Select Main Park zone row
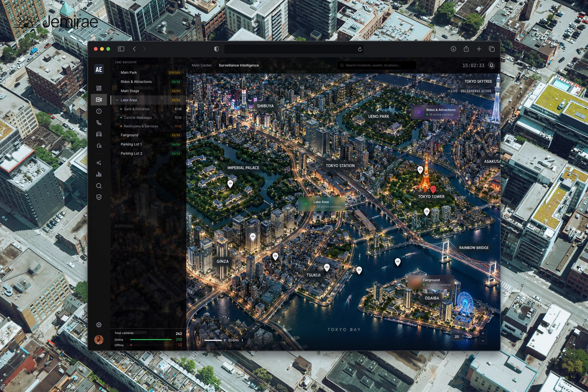 click(148, 72)
